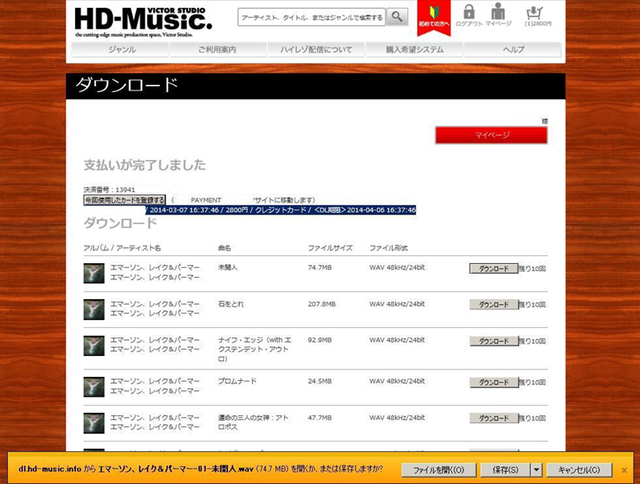This screenshot has width=640, height=484.
Task: Download the track プロムナード
Action: (x=493, y=382)
